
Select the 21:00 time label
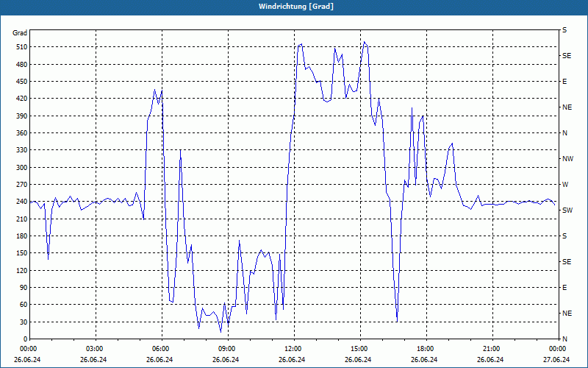490,348
